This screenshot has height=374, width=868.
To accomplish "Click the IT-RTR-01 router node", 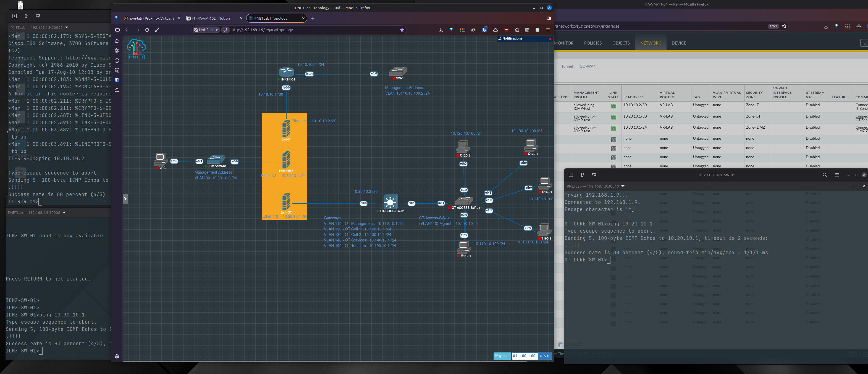I will tap(286, 72).
